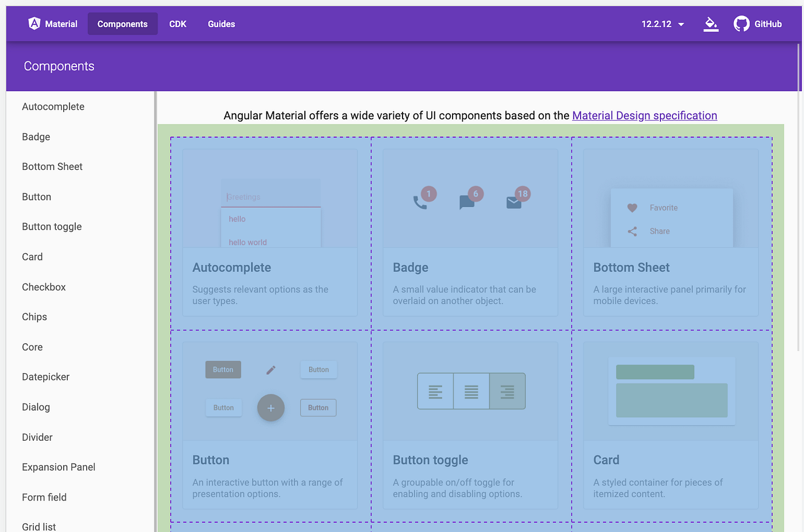Click 'A groupable on/off toggle' description
The width and height of the screenshot is (804, 532).
(458, 488)
